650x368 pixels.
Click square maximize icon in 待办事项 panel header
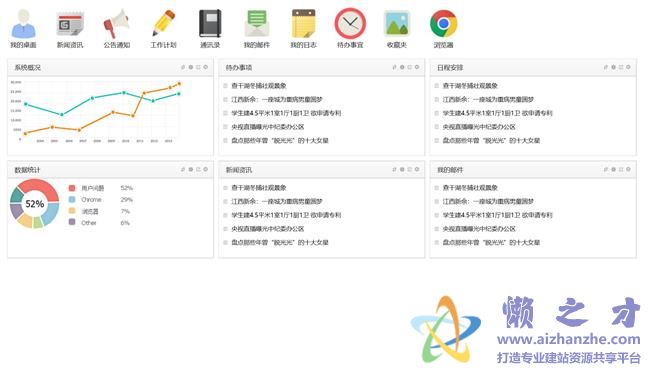click(x=410, y=67)
